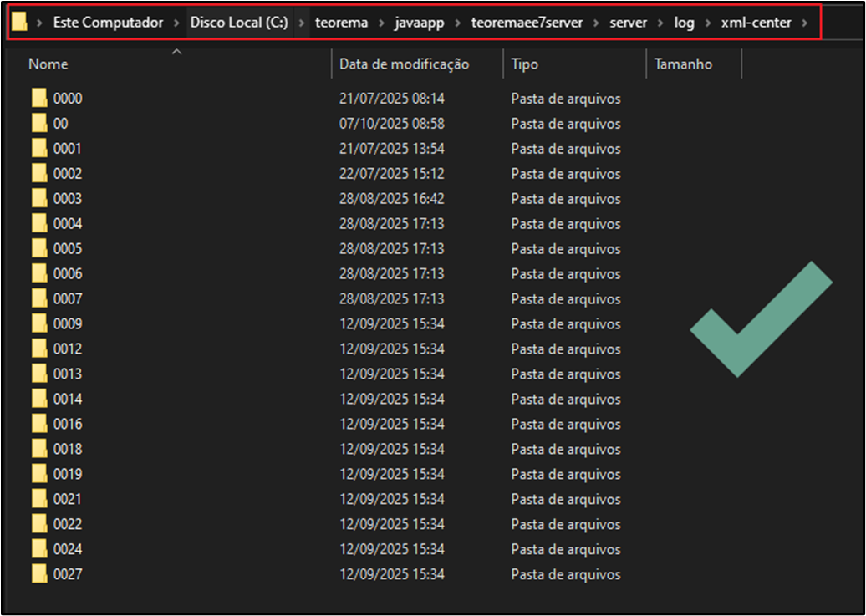The width and height of the screenshot is (866, 616).
Task: Select folder name 0003
Action: click(68, 199)
